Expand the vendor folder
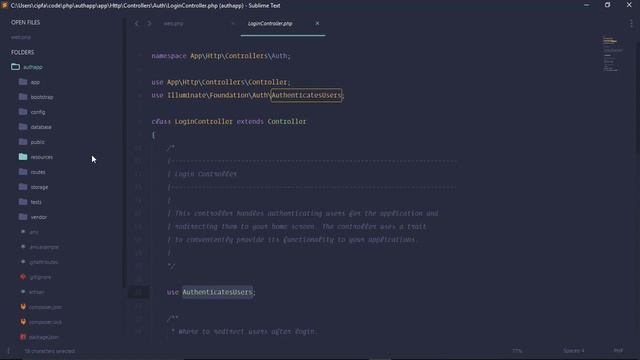This screenshot has width=640, height=360. 39,217
